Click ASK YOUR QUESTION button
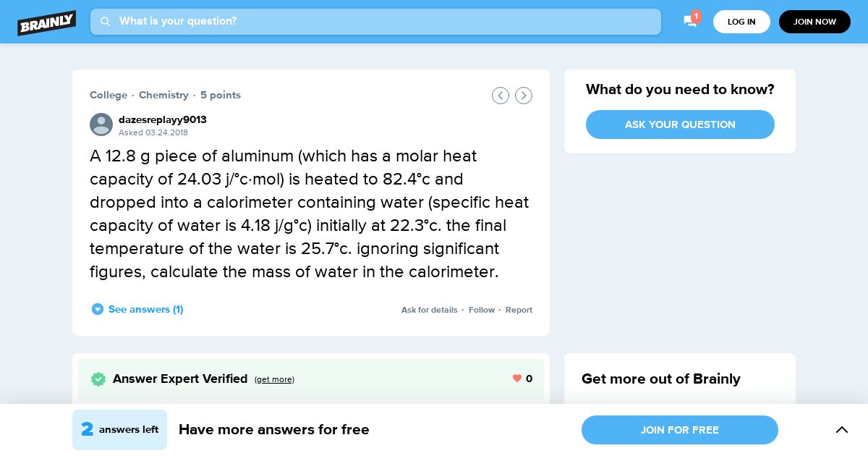868x456 pixels. (x=680, y=124)
